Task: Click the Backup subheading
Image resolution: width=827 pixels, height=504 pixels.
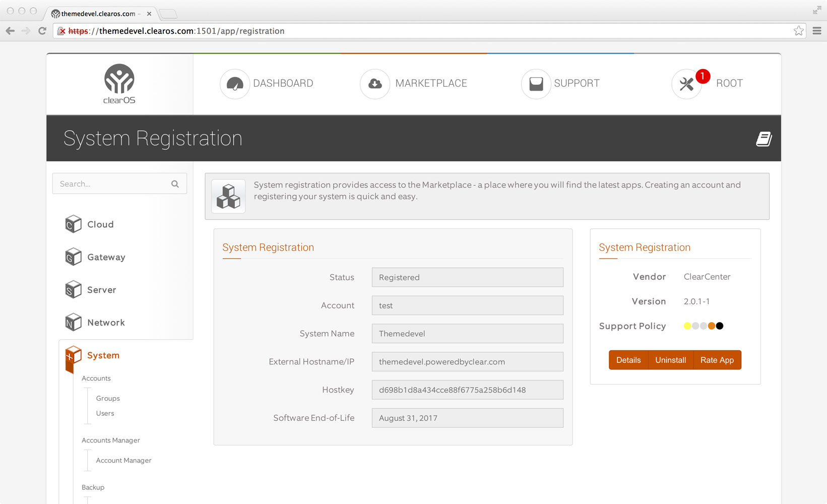Action: [x=93, y=487]
